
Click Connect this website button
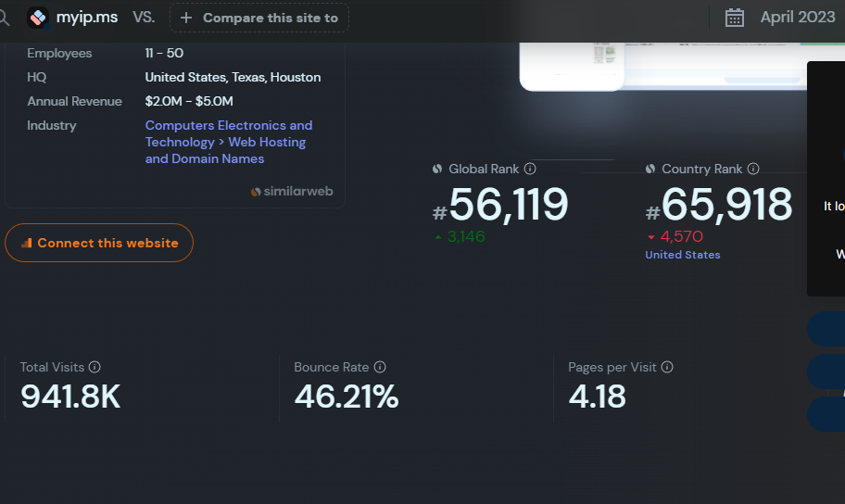pyautogui.click(x=99, y=243)
